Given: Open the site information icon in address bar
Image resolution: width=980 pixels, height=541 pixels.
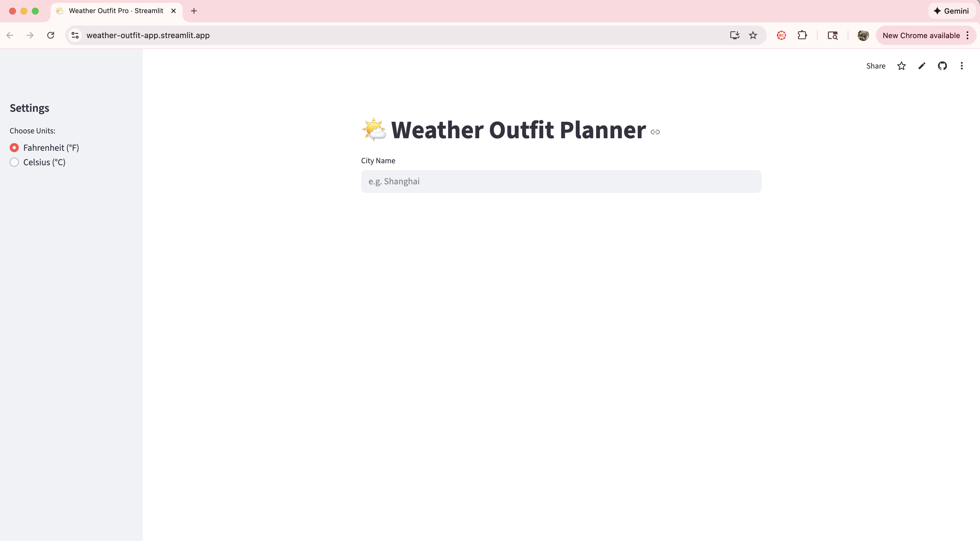Looking at the screenshot, I should 75,35.
